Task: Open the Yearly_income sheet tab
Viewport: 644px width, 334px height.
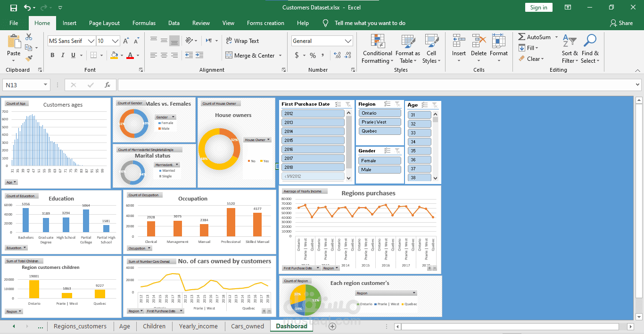Action: pos(198,326)
